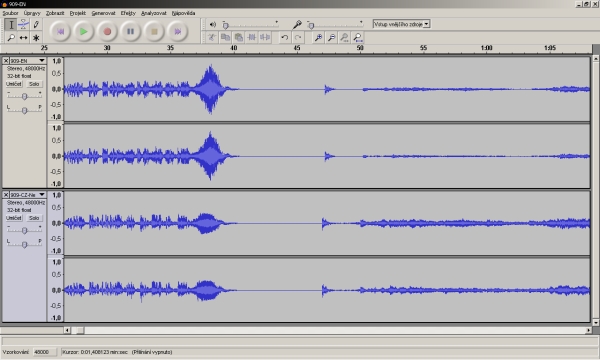
Task: Open the Nápověda menu
Action: 183,13
